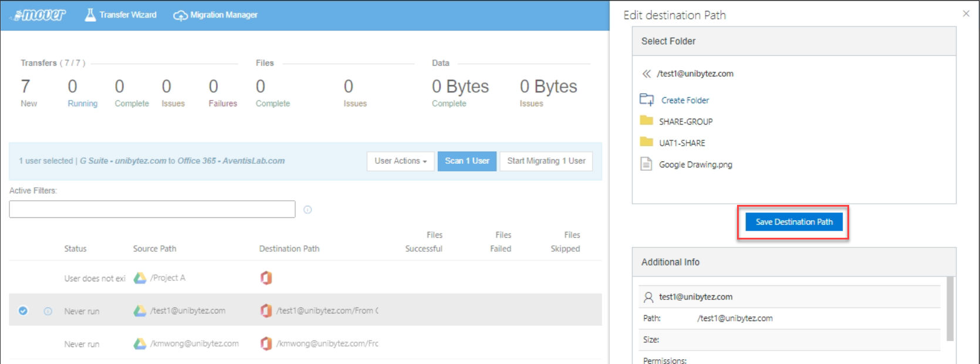Click kmwong destination path cell
This screenshot has height=364, width=980.
click(327, 343)
